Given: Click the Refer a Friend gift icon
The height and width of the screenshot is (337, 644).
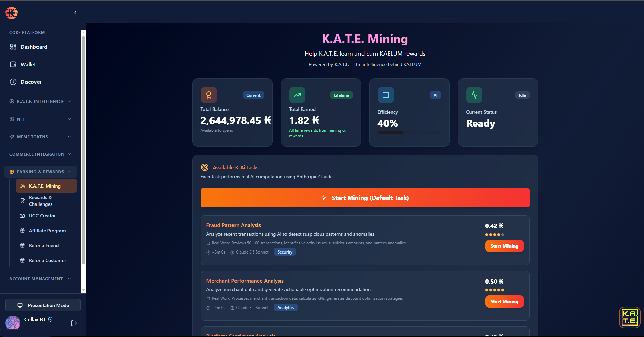Looking at the screenshot, I should (22, 245).
